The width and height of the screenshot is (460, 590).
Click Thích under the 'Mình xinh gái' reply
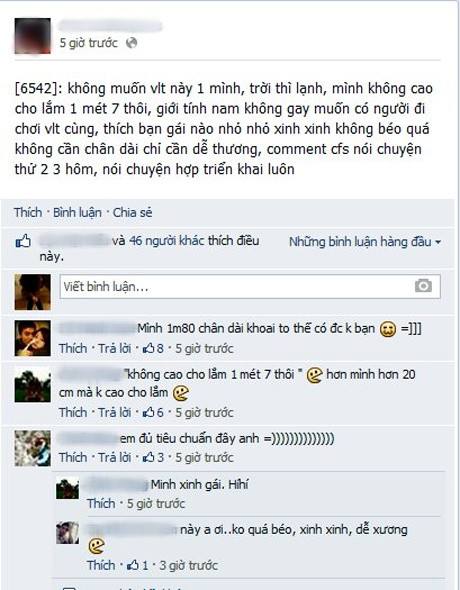point(101,503)
